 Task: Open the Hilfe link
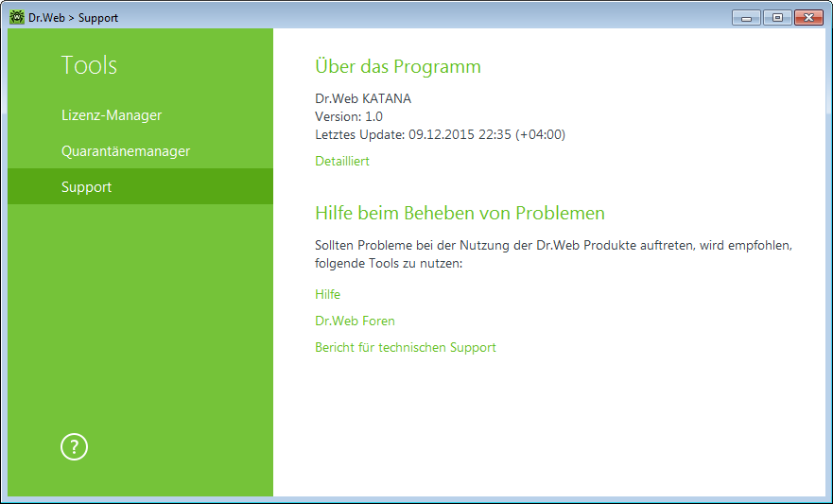328,294
